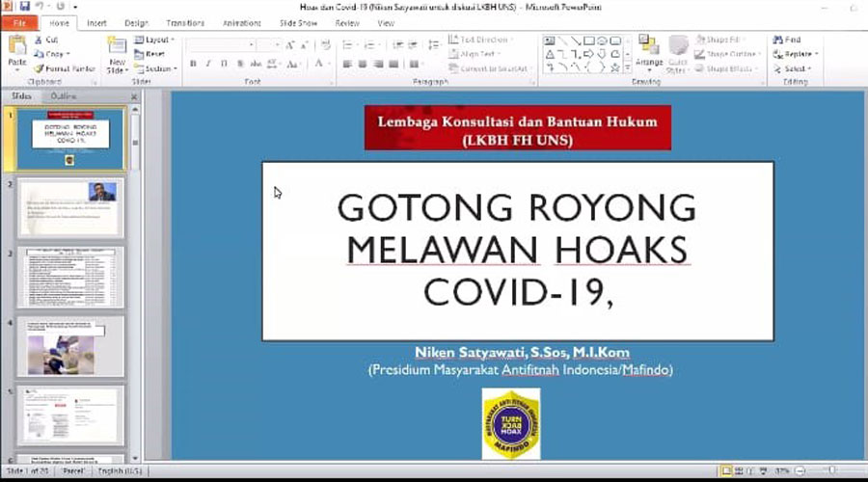Open the View ribbon tab
The height and width of the screenshot is (482, 868).
[386, 23]
